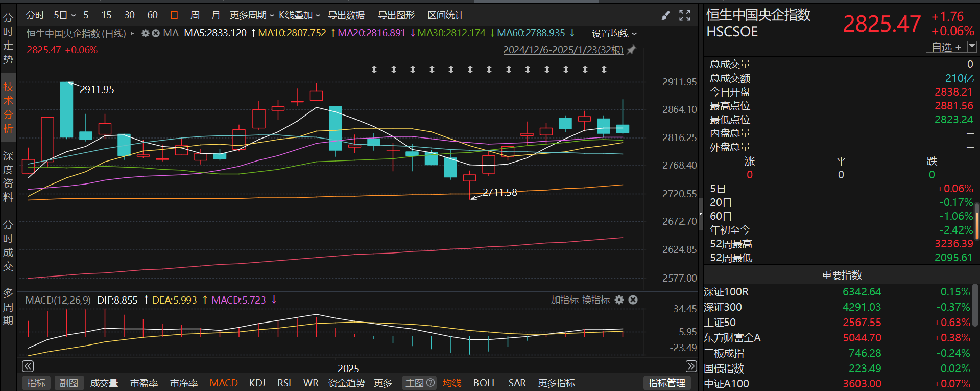Open the K线叠加 overlay dropdown
Viewport: 980px width, 391px height.
point(299,15)
